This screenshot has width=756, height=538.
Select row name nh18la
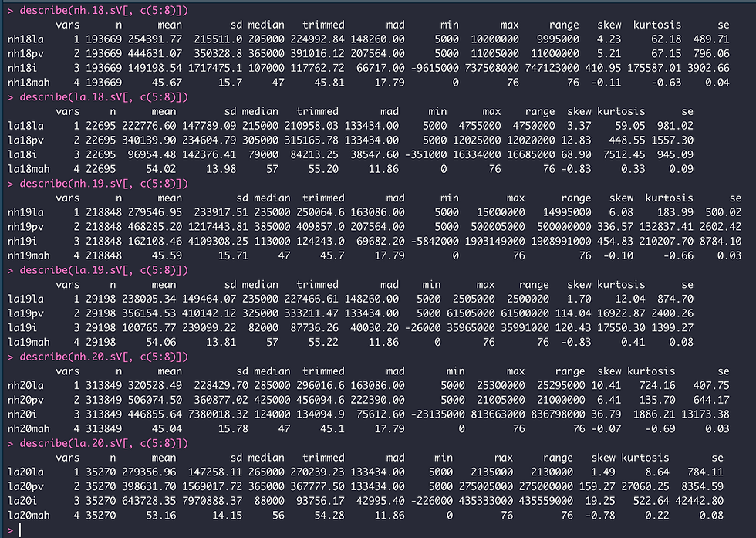25,39
